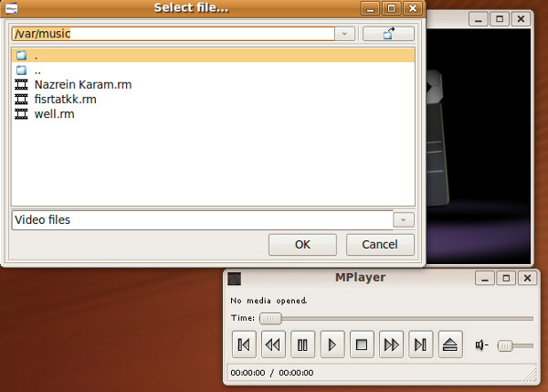The height and width of the screenshot is (392, 548).
Task: Click the film icon beside fisrtatkk.rm
Action: (21, 100)
